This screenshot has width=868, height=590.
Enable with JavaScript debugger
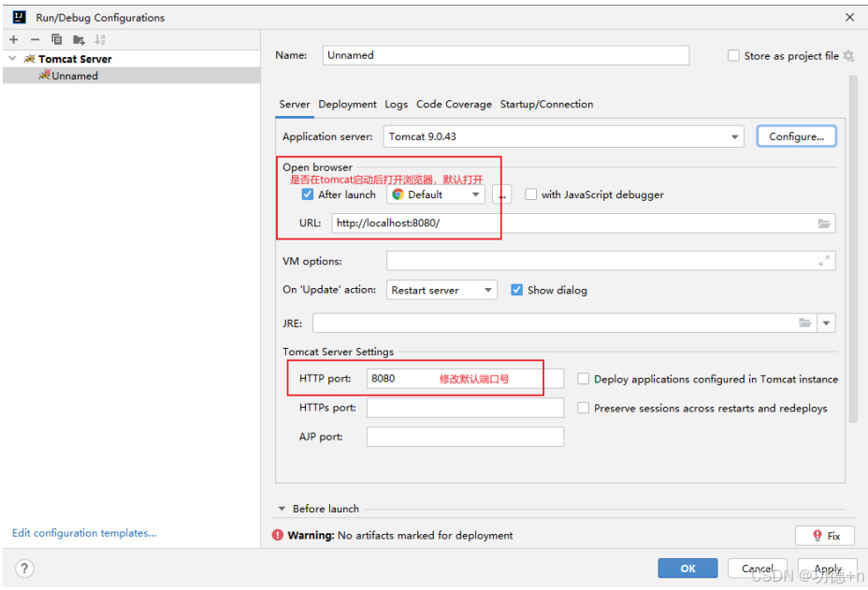tap(531, 194)
